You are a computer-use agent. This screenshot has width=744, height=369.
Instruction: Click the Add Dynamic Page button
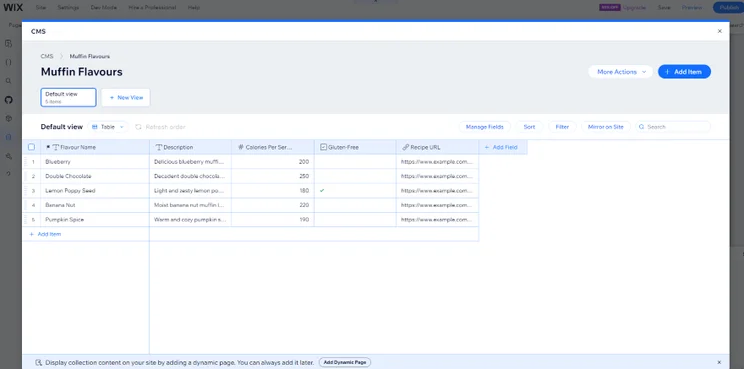pos(345,362)
